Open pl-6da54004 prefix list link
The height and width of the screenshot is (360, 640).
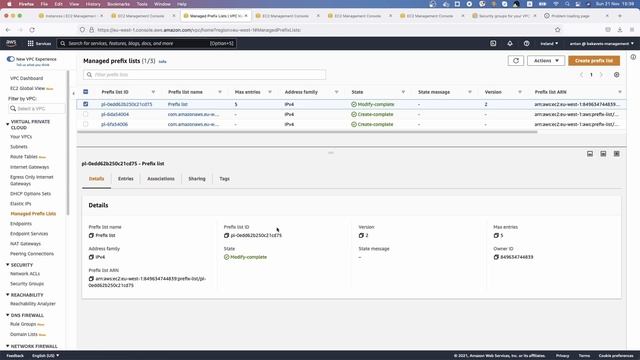[115, 114]
